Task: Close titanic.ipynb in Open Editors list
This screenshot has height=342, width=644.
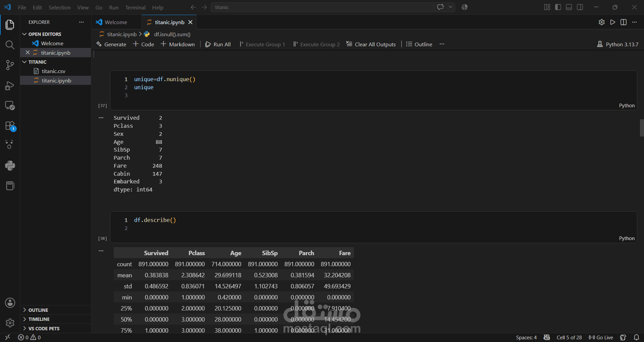Action: 28,53
